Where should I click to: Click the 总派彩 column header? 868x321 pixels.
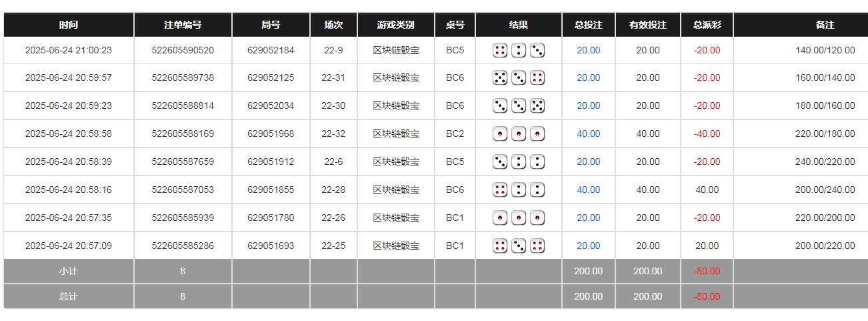coord(707,25)
